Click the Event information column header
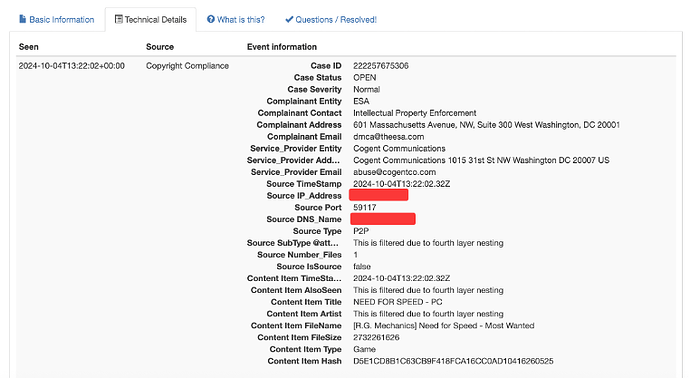The width and height of the screenshot is (690, 378). pos(282,47)
